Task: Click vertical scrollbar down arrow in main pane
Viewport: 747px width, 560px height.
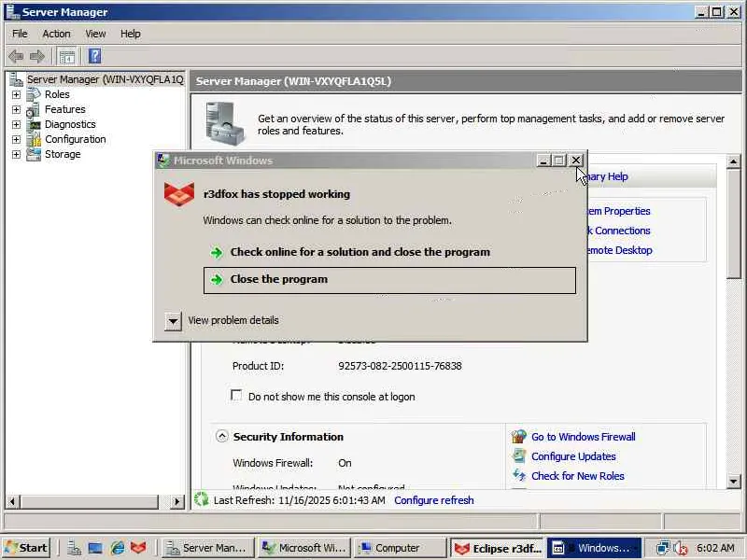Action: [x=733, y=481]
